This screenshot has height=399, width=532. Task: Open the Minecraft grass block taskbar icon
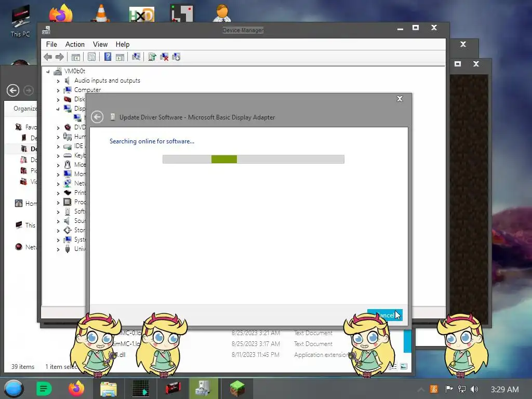pyautogui.click(x=237, y=389)
